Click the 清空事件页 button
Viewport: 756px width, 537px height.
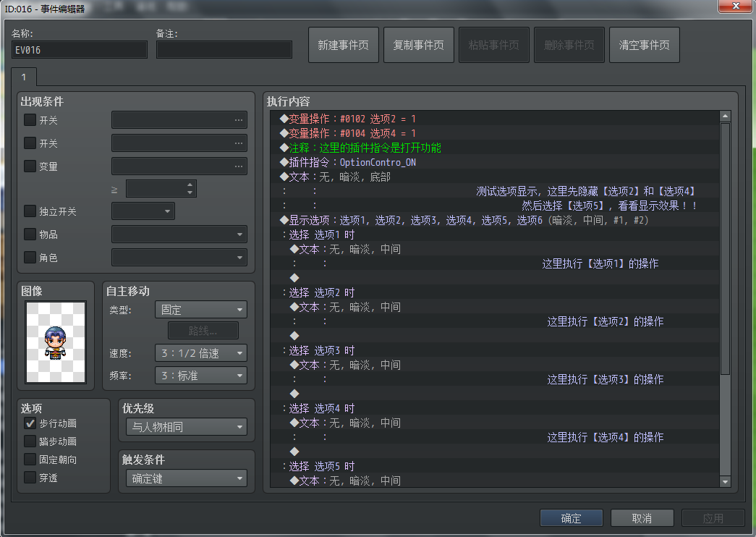(644, 45)
